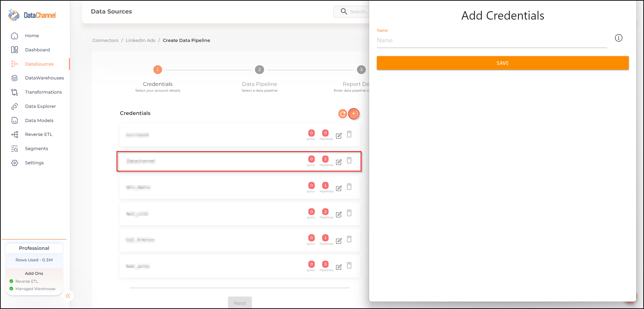
Task: Edit the credential with 9 pipelines
Action: 339,136
